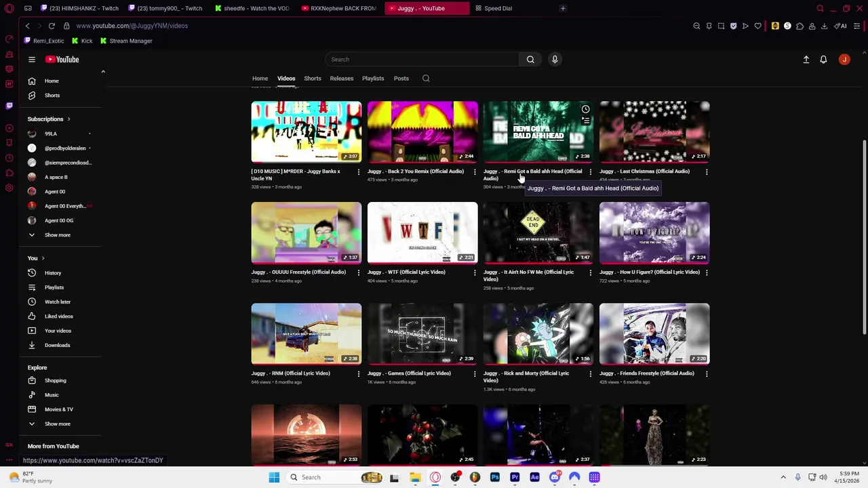Open browser downloads arrow icon
Viewport: 868px width, 488px height.
coord(824,26)
